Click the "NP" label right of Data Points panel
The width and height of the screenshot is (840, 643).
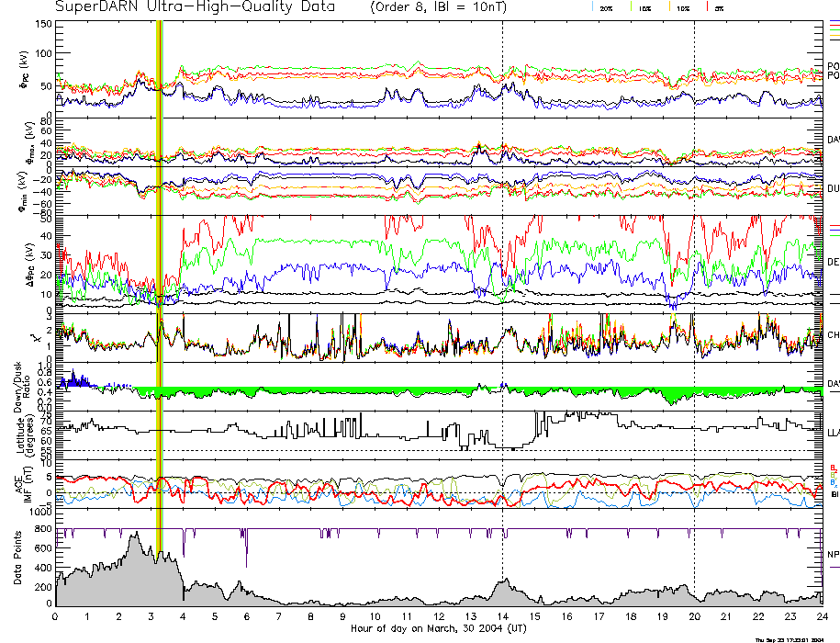833,555
